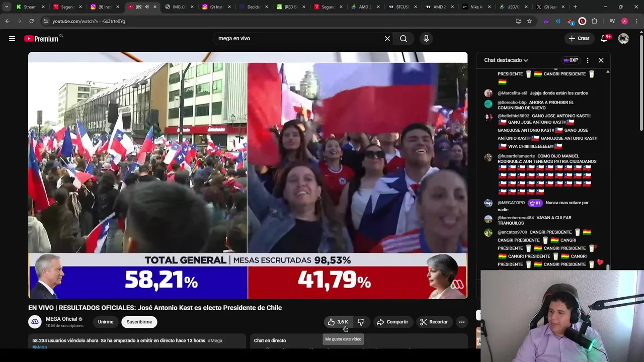The width and height of the screenshot is (644, 362).
Task: Expand the Chat destacado dropdown
Action: coord(506,60)
